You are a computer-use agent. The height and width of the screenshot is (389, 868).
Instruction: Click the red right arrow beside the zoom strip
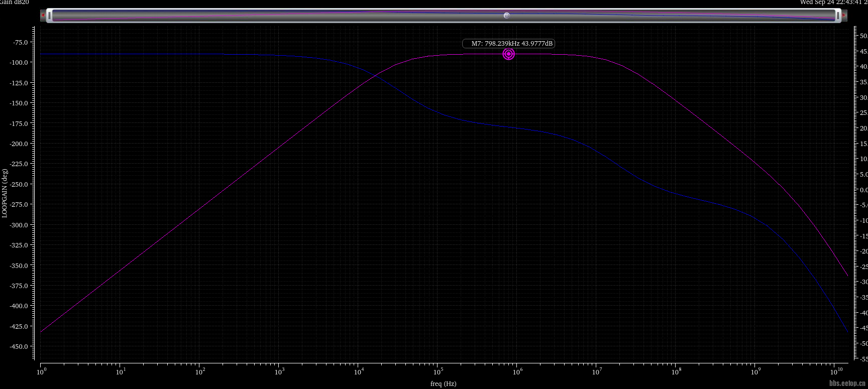point(844,15)
